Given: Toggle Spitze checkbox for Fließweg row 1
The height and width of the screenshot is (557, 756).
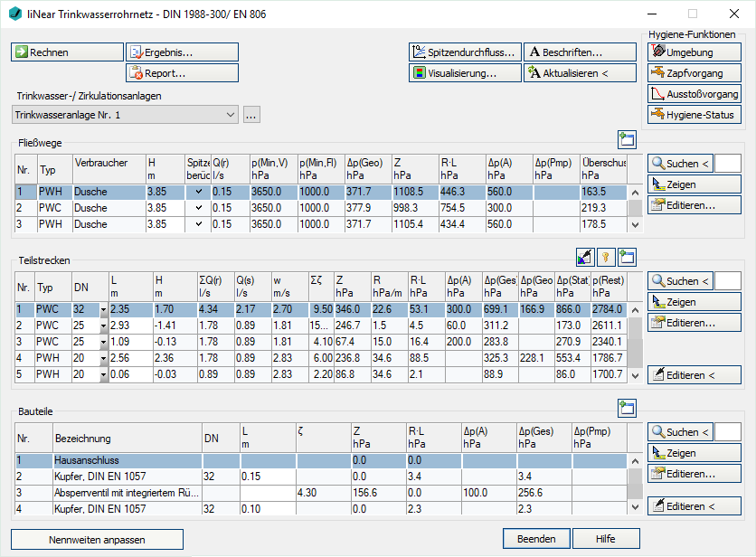Looking at the screenshot, I should click(x=198, y=192).
